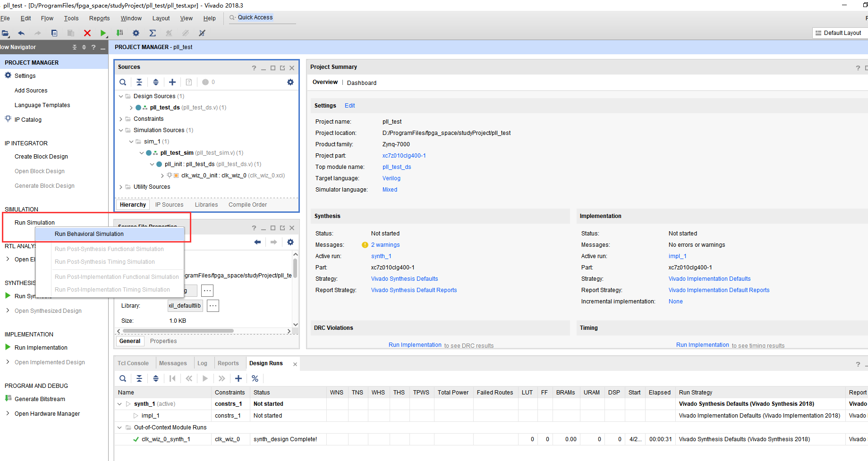Add sources with the plus icon
Image resolution: width=868 pixels, height=461 pixels.
pyautogui.click(x=172, y=82)
